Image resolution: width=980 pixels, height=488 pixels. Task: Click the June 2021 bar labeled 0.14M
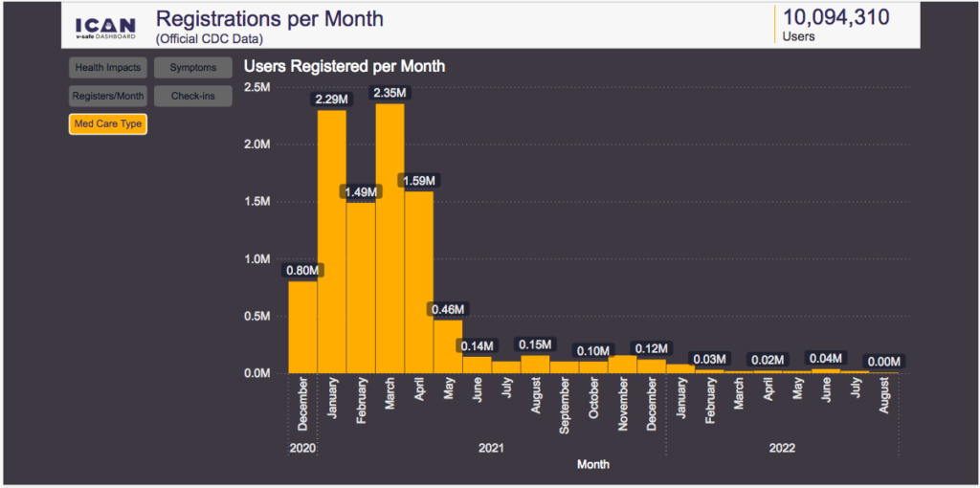pos(477,366)
